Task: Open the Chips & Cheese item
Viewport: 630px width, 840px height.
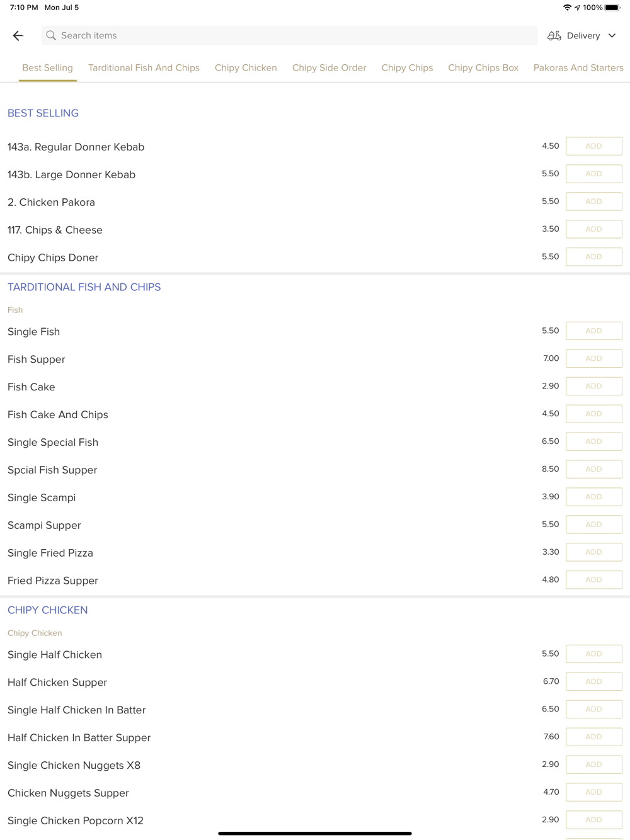Action: click(55, 230)
